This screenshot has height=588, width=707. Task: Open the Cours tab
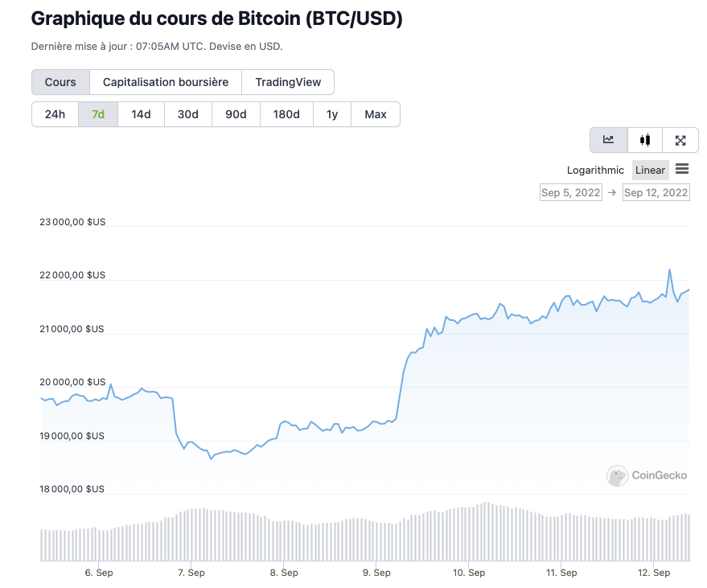[x=60, y=82]
